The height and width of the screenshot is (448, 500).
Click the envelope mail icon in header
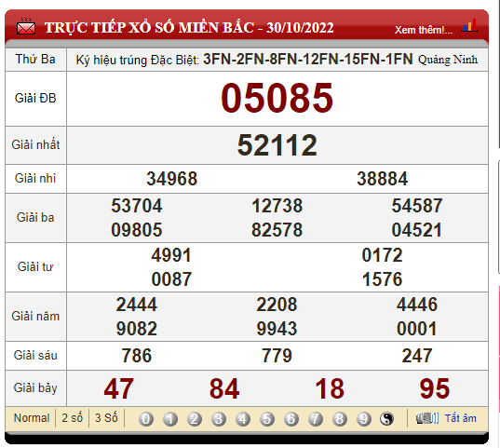26,26
